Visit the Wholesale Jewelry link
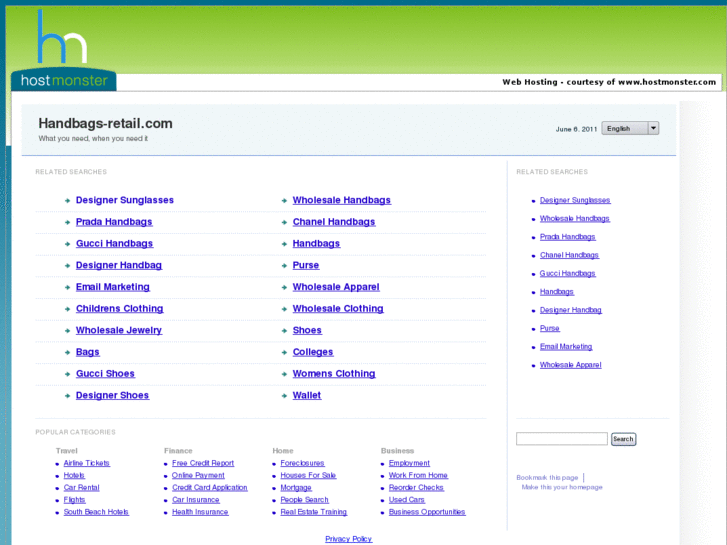 coord(119,331)
